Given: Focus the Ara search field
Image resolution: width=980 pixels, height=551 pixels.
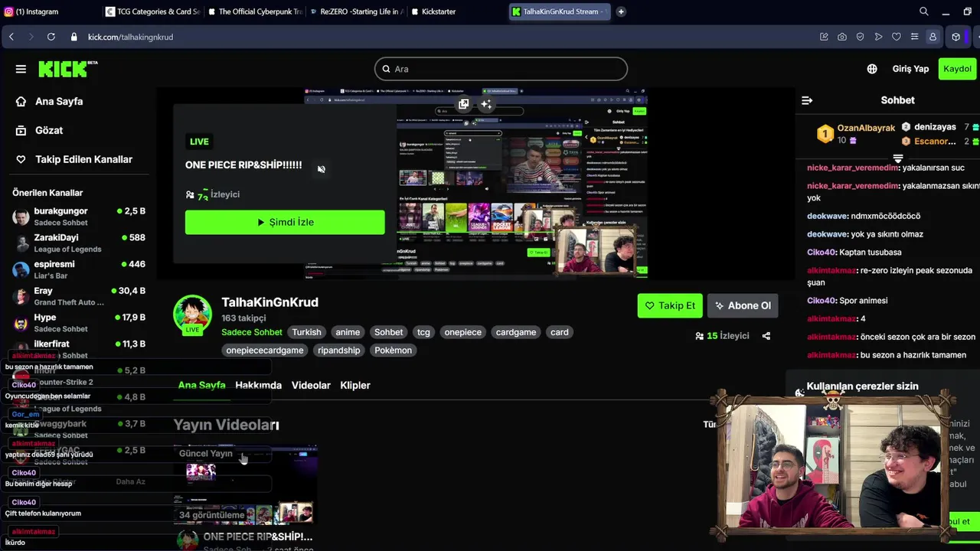Looking at the screenshot, I should point(501,69).
